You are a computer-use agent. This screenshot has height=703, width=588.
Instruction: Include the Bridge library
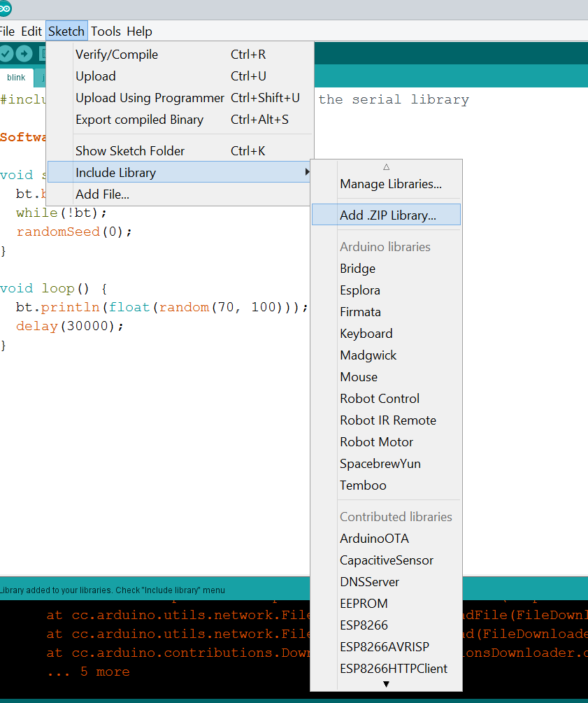click(387, 269)
